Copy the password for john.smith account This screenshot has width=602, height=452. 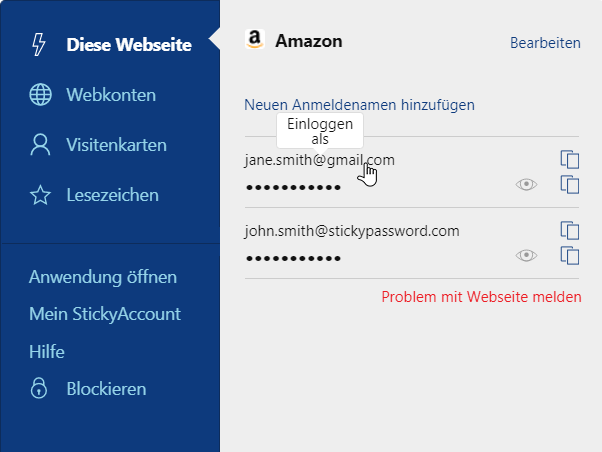(570, 256)
